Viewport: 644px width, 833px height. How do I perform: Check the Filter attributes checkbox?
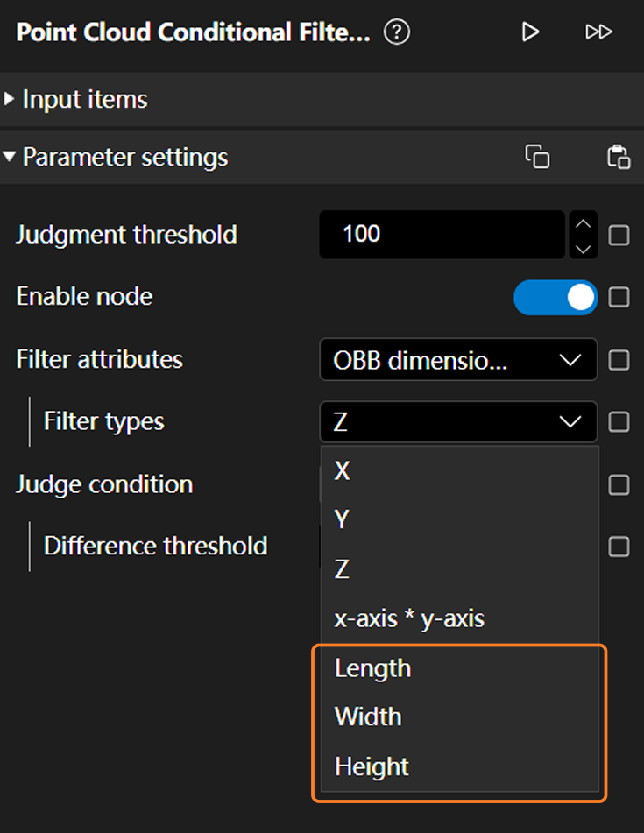pos(619,360)
